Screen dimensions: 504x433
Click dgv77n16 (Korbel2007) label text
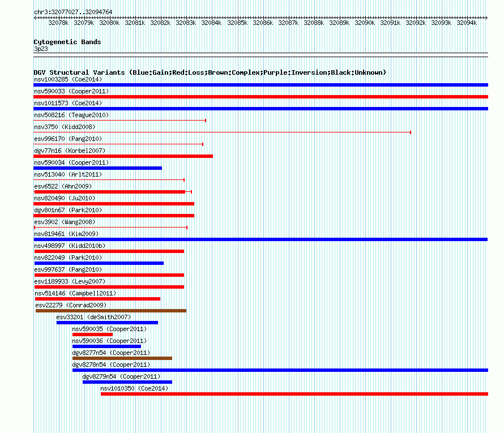click(70, 151)
